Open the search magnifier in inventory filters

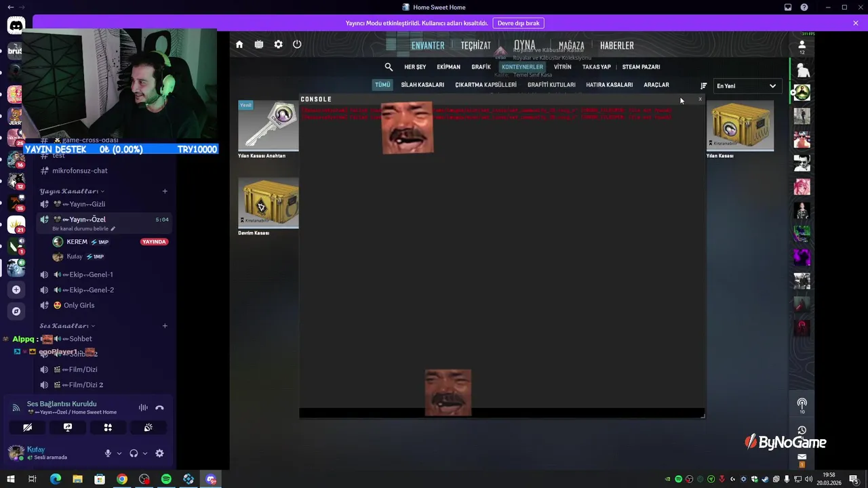pyautogui.click(x=389, y=67)
